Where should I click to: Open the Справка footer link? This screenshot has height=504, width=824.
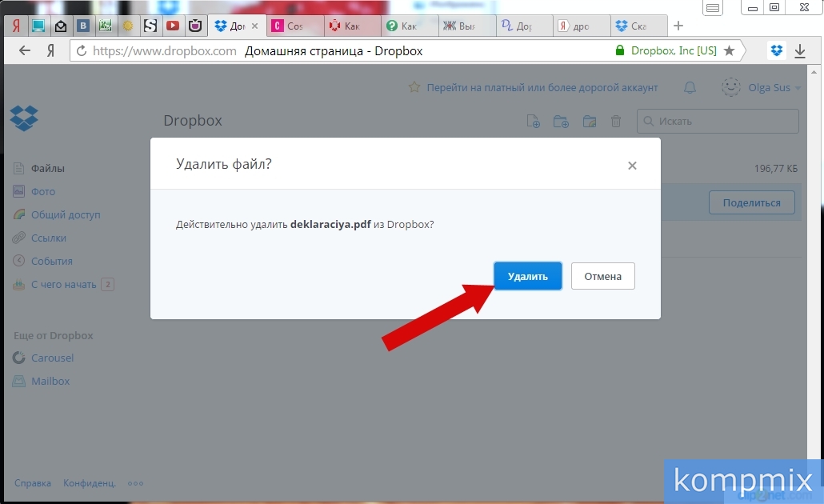pyautogui.click(x=33, y=483)
